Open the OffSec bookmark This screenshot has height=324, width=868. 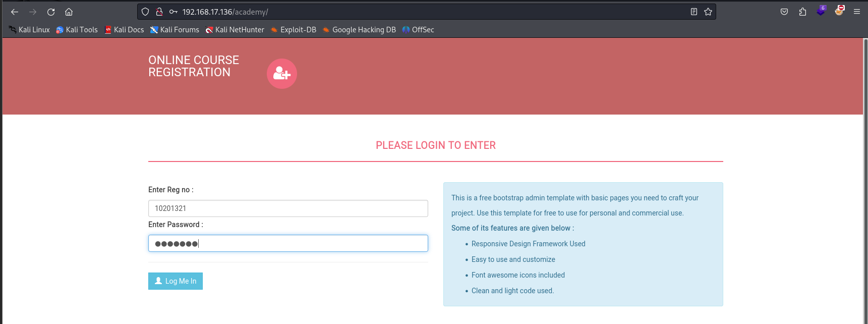pos(418,30)
